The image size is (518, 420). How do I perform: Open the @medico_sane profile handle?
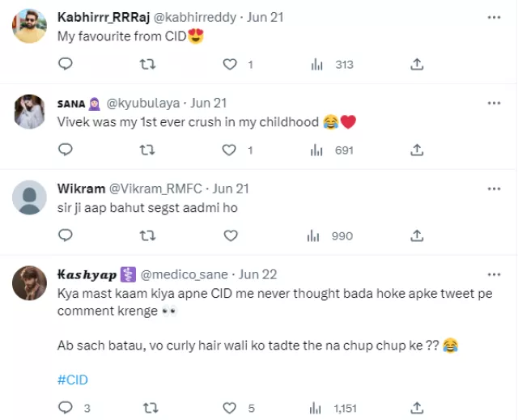(185, 274)
